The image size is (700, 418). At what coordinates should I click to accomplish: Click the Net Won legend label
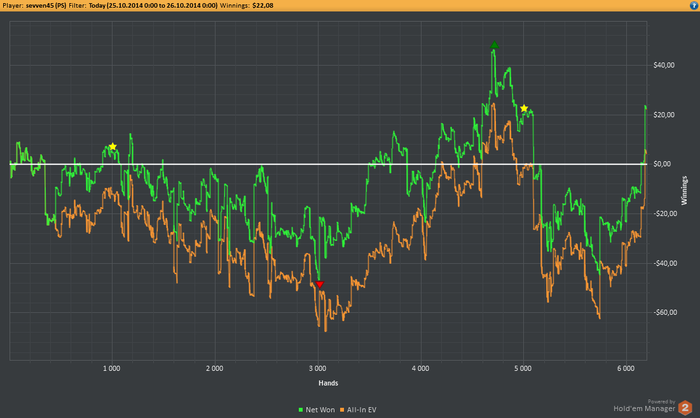(x=320, y=410)
